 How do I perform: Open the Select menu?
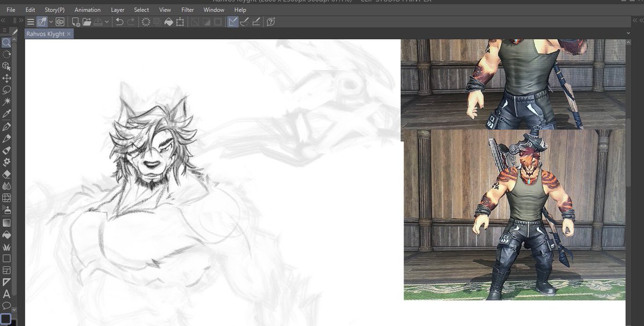[x=142, y=10]
